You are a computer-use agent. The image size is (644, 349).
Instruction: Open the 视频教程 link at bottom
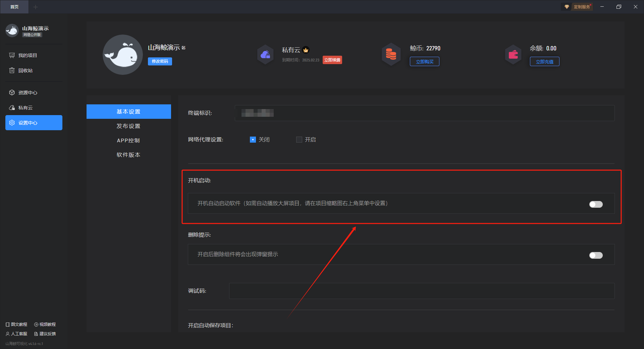click(x=45, y=325)
